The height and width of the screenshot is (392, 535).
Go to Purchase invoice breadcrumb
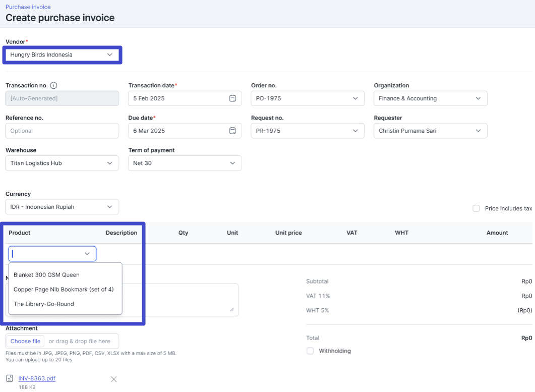pos(28,7)
